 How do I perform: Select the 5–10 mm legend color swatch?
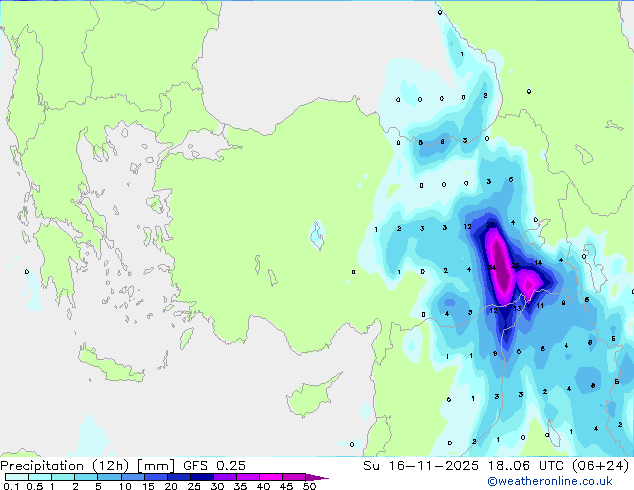click(109, 477)
